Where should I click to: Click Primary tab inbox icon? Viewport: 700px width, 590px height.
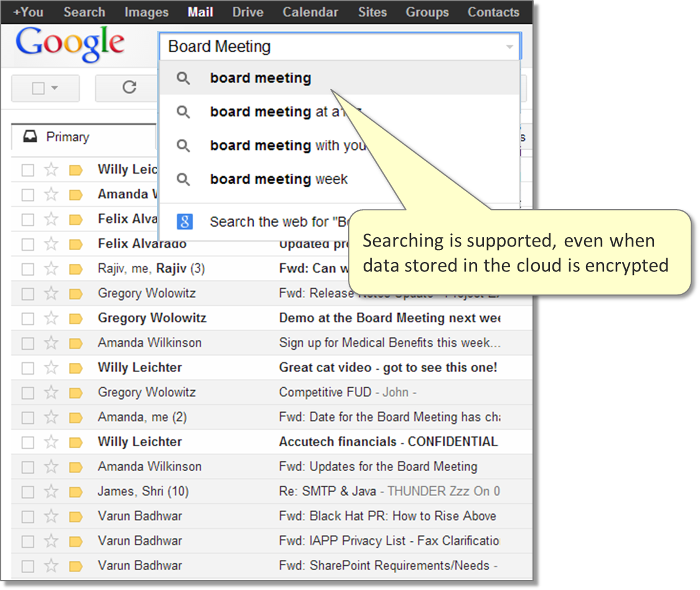[x=29, y=137]
